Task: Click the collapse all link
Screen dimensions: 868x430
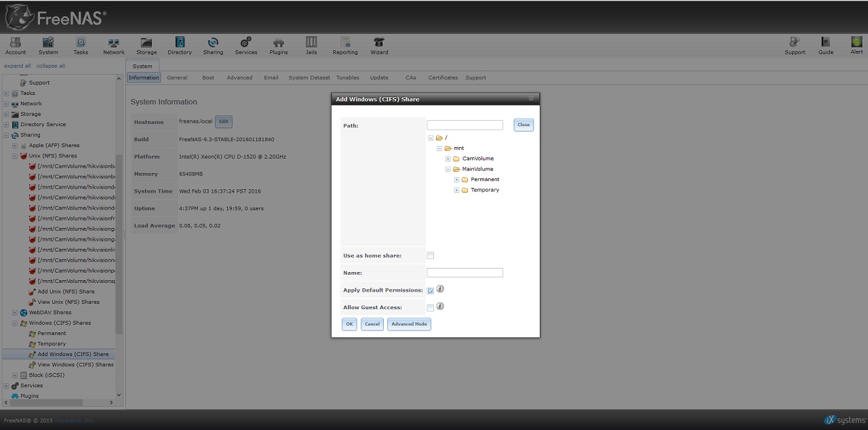Action: [51, 66]
